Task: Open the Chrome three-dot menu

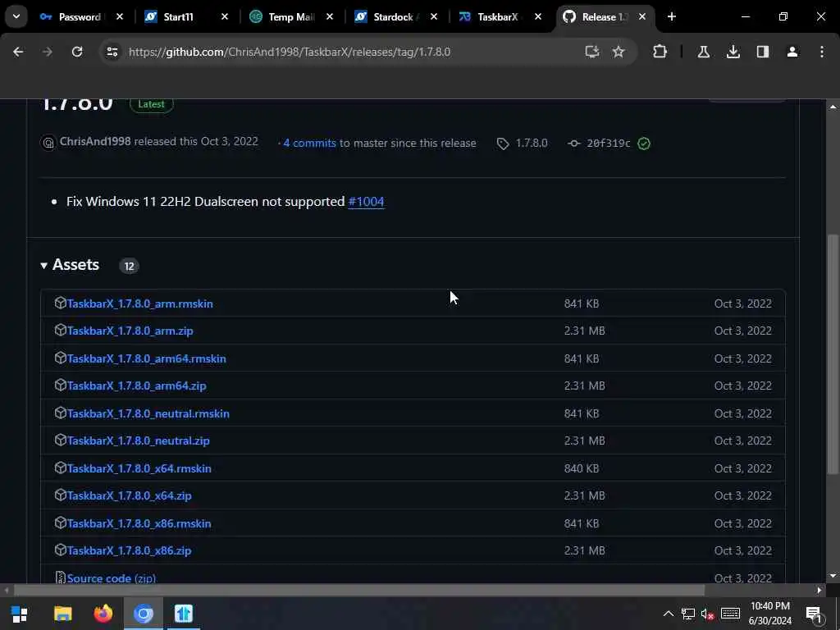Action: pos(822,52)
